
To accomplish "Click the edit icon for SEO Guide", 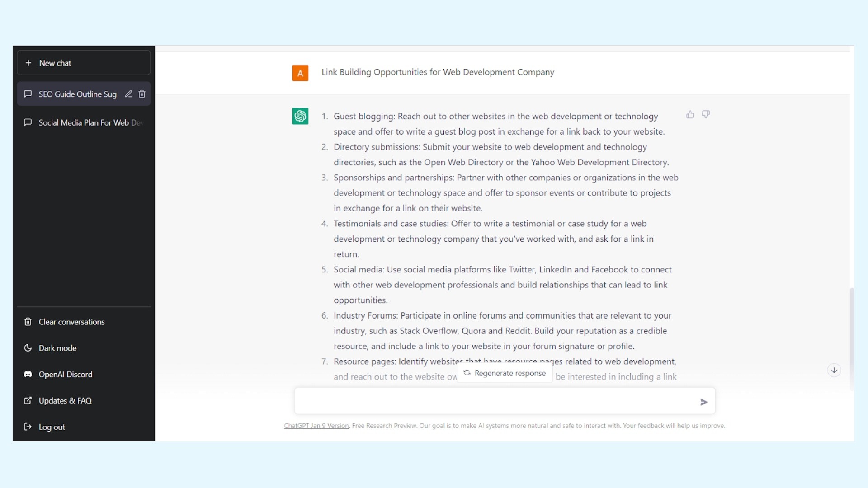I will pos(128,94).
